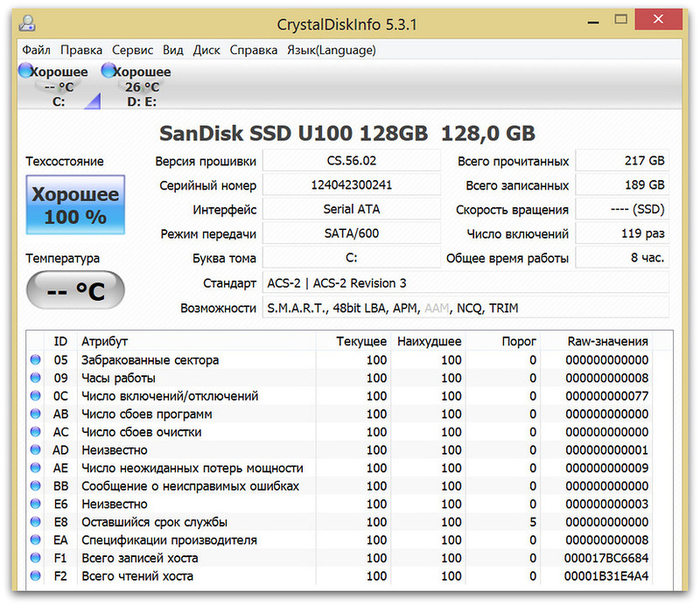The height and width of the screenshot is (606, 700).
Task: Maximize the CrystalDiskInfo window
Action: point(620,19)
